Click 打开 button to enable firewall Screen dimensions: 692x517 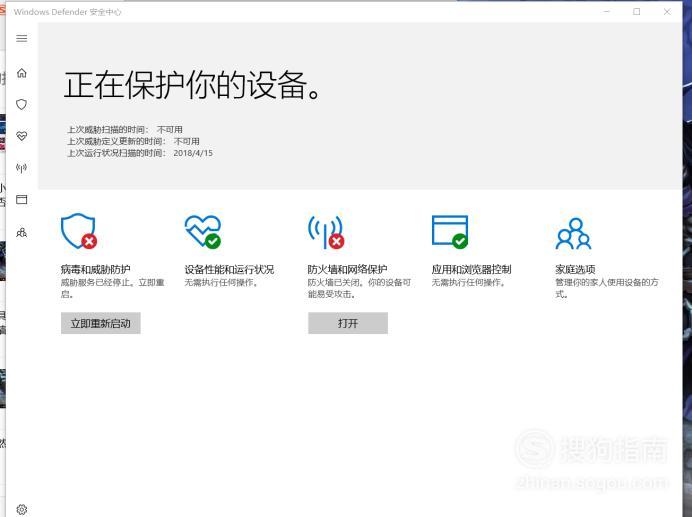348,323
